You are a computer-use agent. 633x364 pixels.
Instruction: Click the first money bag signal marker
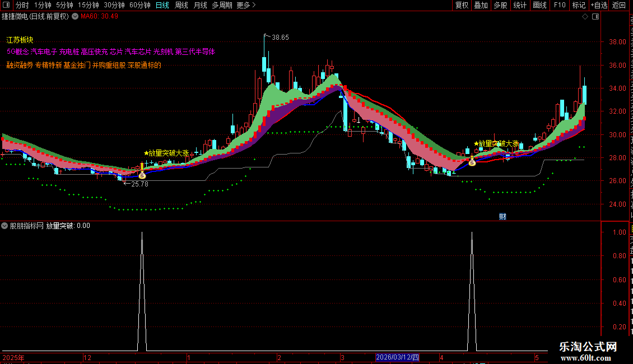coord(142,175)
